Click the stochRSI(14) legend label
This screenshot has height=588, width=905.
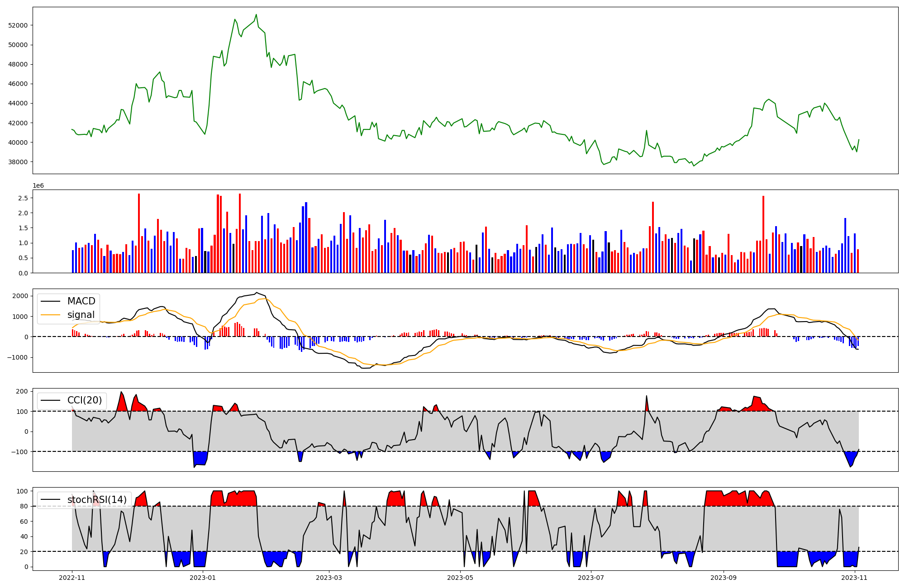click(x=97, y=500)
